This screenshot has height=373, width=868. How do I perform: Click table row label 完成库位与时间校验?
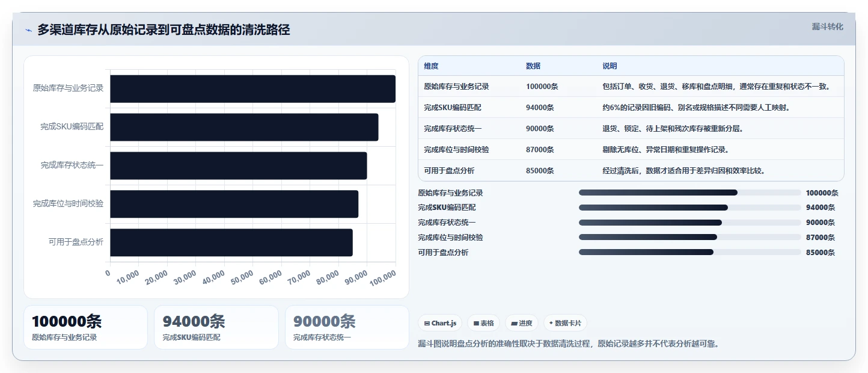click(x=456, y=150)
